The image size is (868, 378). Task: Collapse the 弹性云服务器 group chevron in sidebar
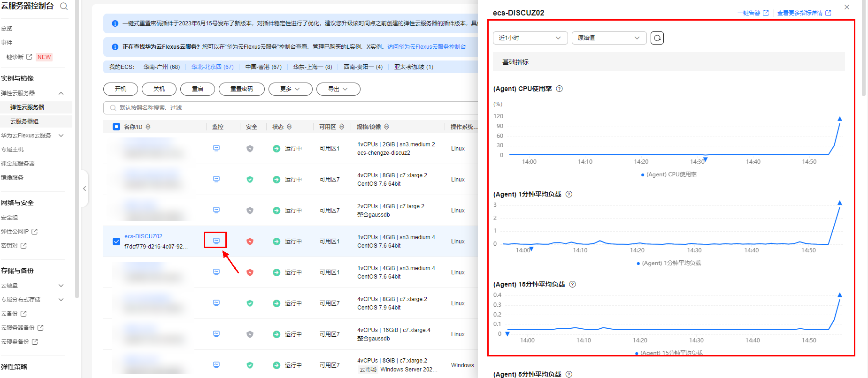tap(61, 93)
